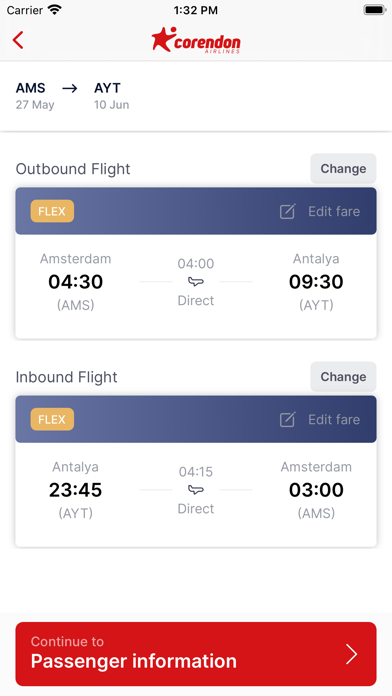Tap the inbound flight airplane icon
This screenshot has width=392, height=696.
click(x=196, y=490)
